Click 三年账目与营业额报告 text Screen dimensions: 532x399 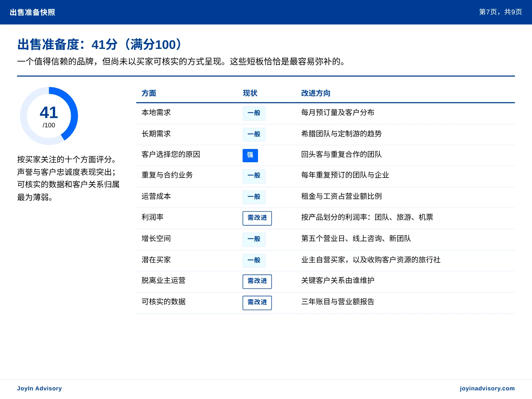337,302
